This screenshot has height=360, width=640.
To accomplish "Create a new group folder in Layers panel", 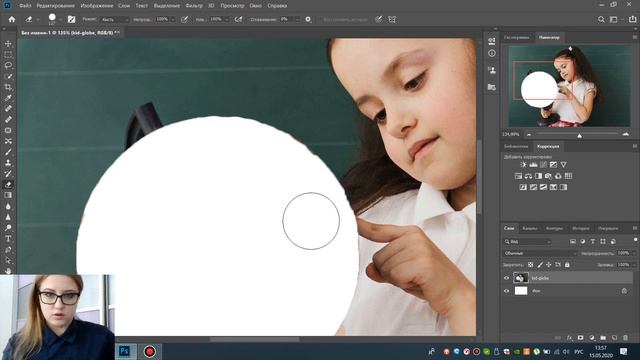I will (603, 338).
